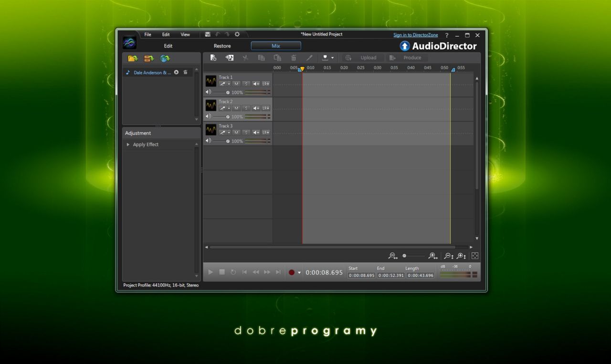The height and width of the screenshot is (364, 611).
Task: Switch to the Edit room tab
Action: click(x=168, y=46)
